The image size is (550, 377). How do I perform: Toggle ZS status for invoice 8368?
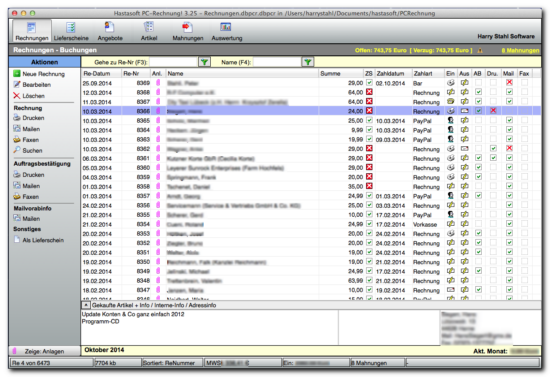[369, 92]
